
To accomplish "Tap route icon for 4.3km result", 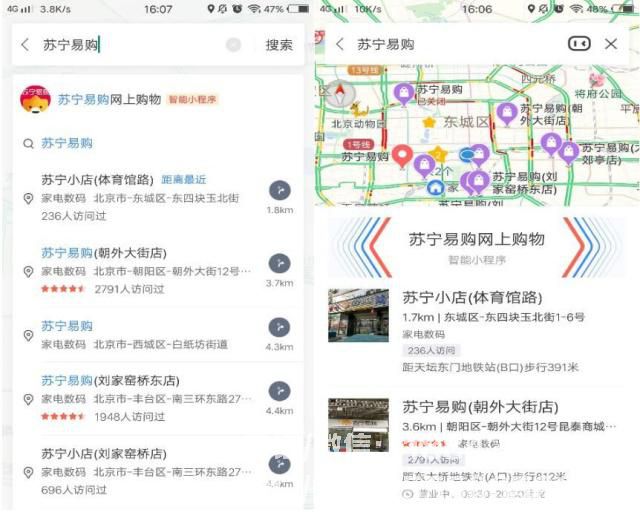I will (280, 327).
